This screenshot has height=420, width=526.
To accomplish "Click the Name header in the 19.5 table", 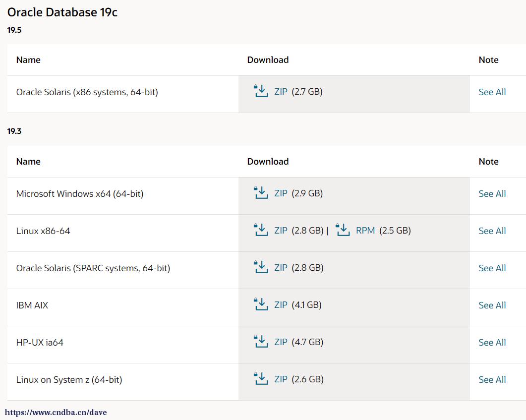I will pos(28,60).
